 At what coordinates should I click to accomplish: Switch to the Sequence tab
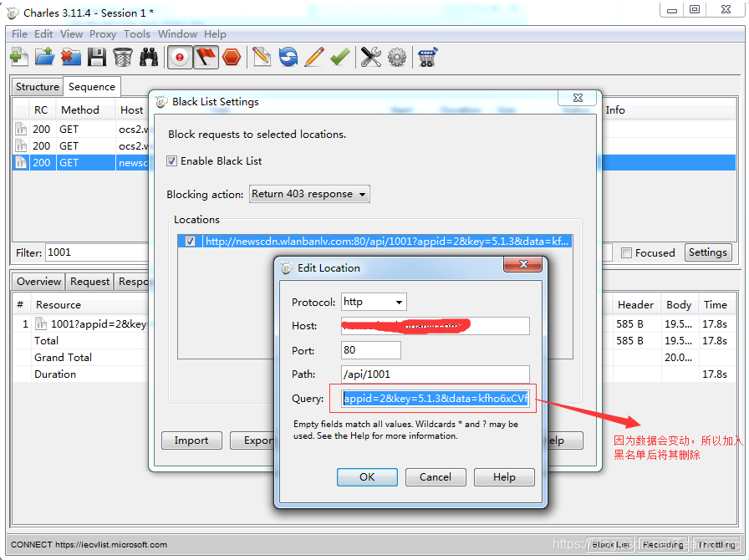click(92, 86)
